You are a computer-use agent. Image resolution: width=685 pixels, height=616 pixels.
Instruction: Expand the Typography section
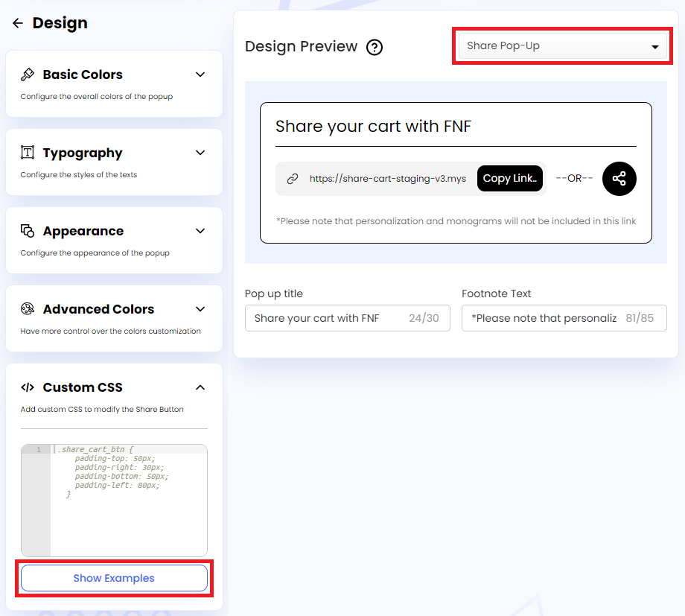[200, 152]
